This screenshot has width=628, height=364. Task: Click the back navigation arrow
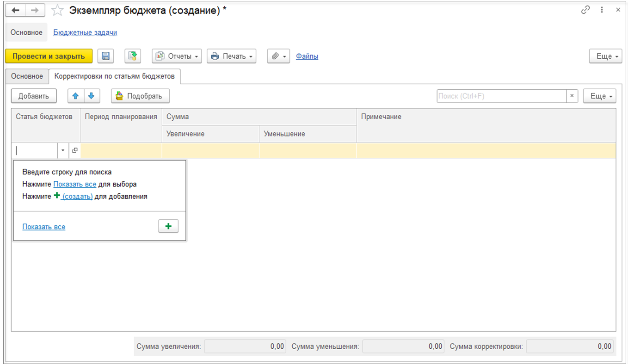(15, 10)
